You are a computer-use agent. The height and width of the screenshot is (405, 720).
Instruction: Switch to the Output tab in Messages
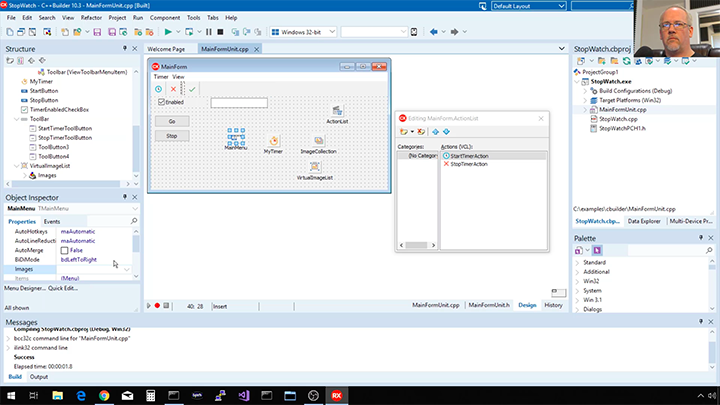pyautogui.click(x=39, y=377)
